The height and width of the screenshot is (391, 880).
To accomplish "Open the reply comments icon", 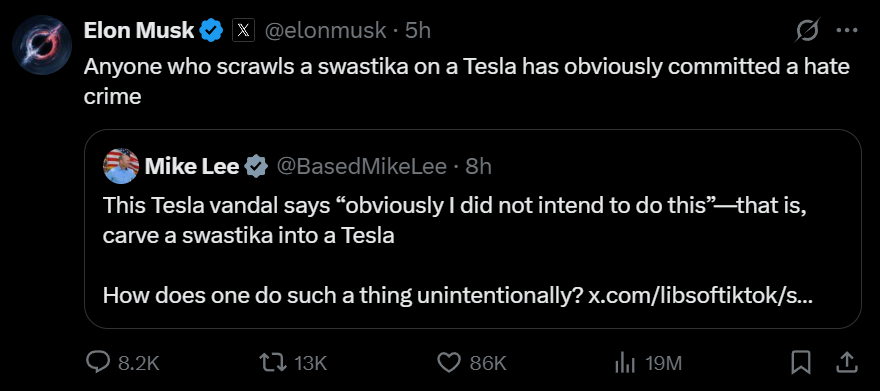I will (98, 363).
